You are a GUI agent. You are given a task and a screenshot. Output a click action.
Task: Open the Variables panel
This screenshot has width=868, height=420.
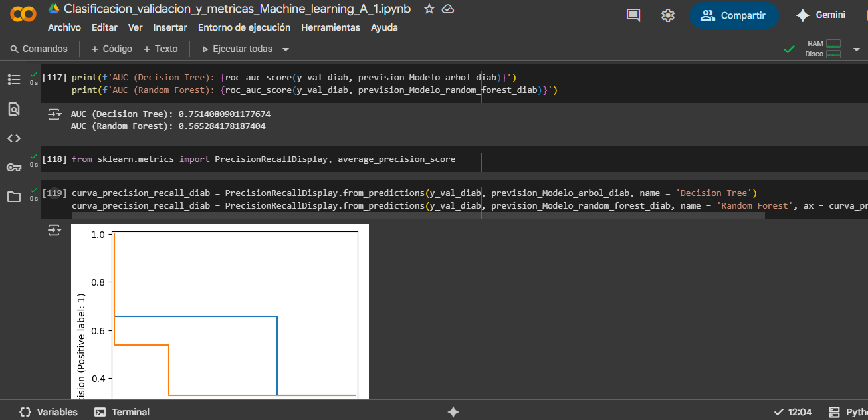(48, 412)
